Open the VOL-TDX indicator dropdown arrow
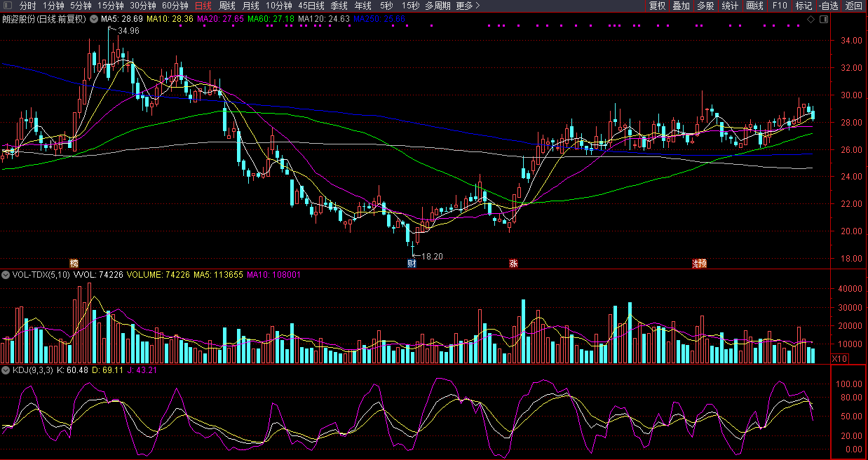This screenshot has height=460, width=868. (x=5, y=275)
